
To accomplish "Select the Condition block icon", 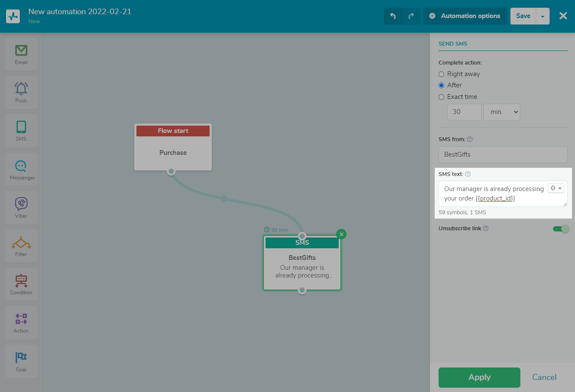I will point(21,284).
